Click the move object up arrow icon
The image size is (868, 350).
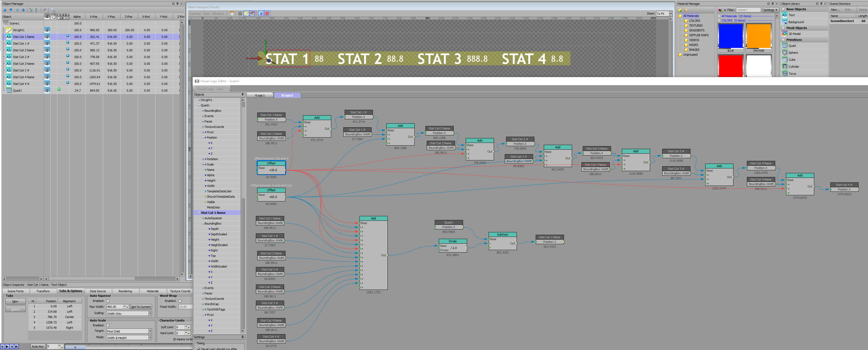(5, 10)
